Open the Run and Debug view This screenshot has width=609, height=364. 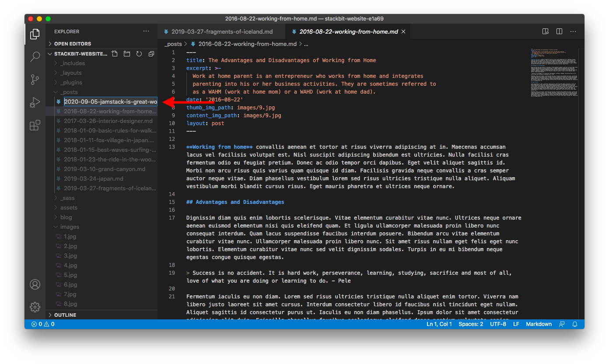[x=35, y=103]
